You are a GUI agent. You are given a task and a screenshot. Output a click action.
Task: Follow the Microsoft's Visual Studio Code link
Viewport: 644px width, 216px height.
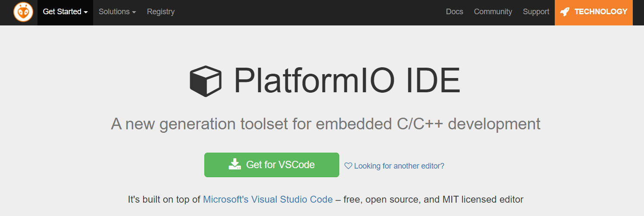[268, 200]
